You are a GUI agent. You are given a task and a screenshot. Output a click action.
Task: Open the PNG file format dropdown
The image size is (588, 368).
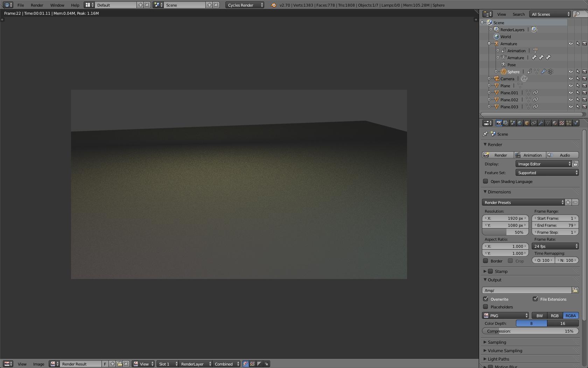point(505,315)
